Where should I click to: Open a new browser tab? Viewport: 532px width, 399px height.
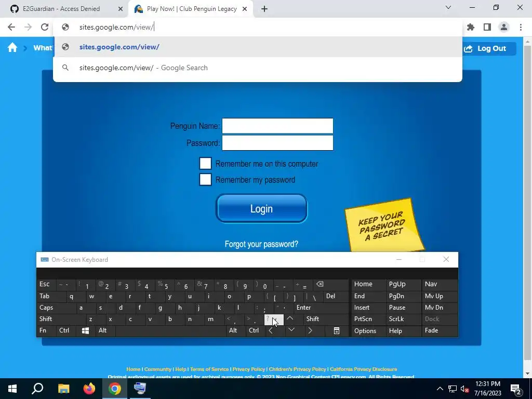point(264,9)
